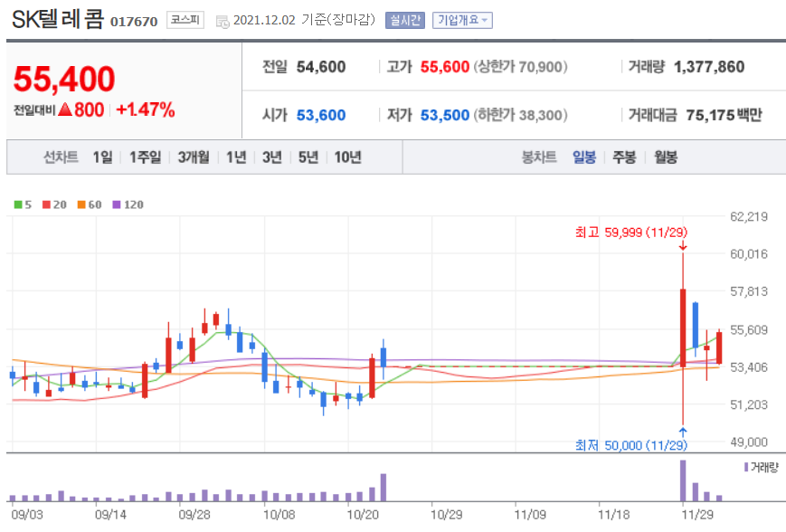Click the calendar date icon
Image resolution: width=786 pixels, height=532 pixels.
pyautogui.click(x=223, y=21)
